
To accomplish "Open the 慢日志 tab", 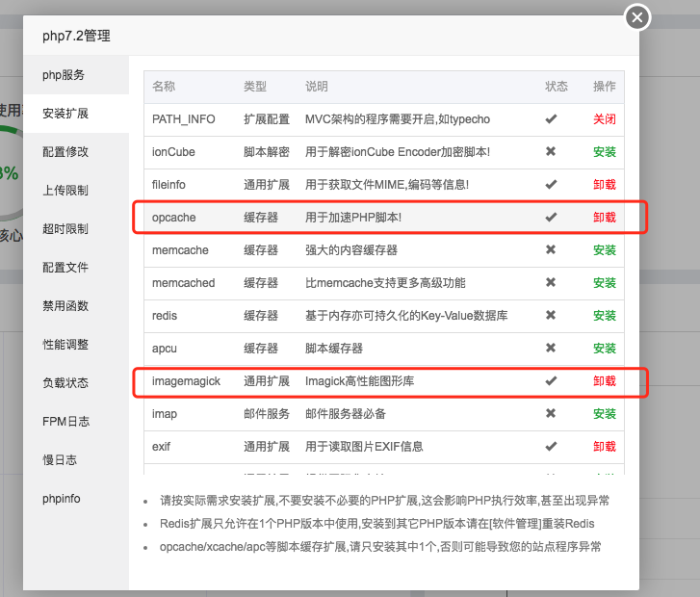I will click(76, 460).
